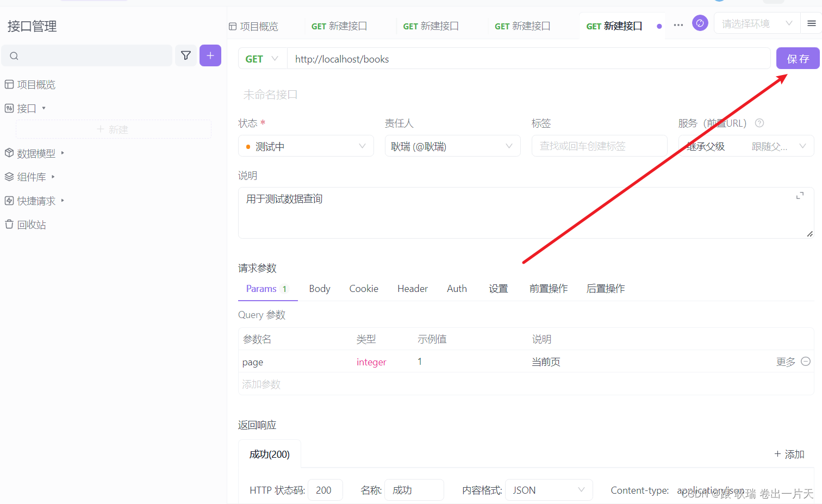Select the Body tab
Image resolution: width=822 pixels, height=504 pixels.
point(320,289)
